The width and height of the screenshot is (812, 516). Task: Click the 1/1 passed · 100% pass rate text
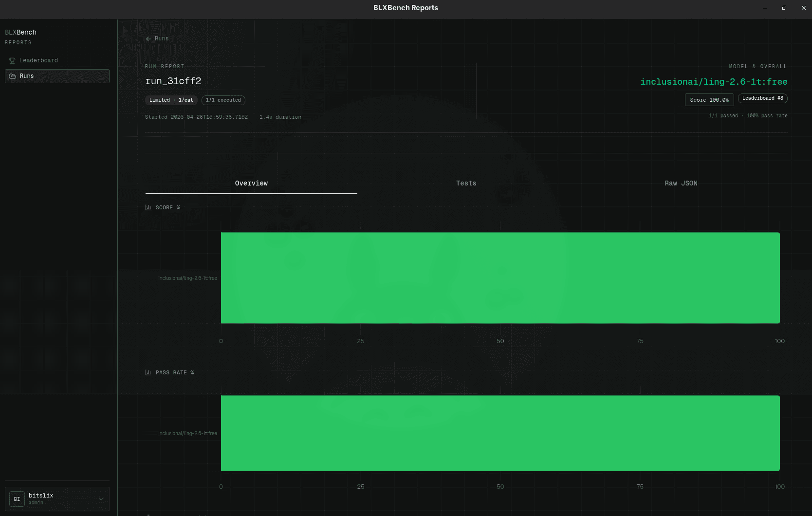[x=748, y=116]
